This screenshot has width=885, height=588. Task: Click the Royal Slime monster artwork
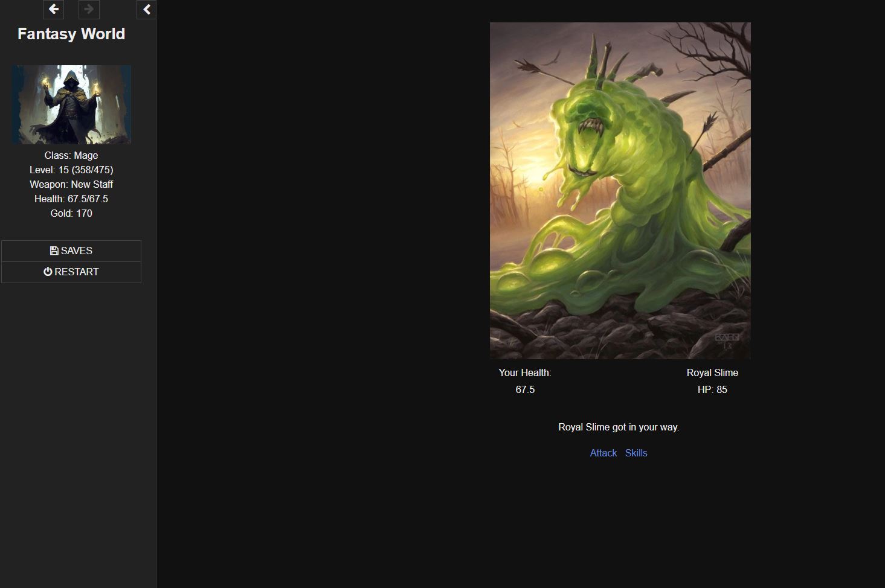(620, 191)
